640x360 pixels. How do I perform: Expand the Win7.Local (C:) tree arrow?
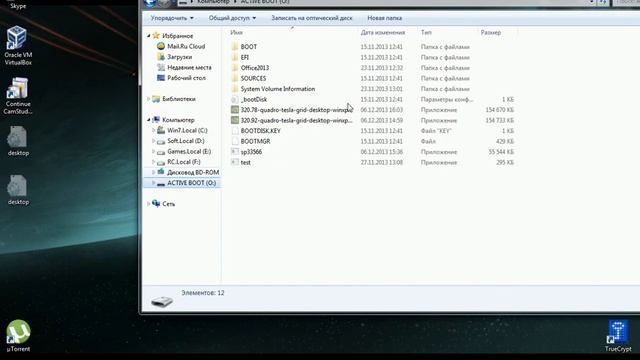(x=153, y=130)
